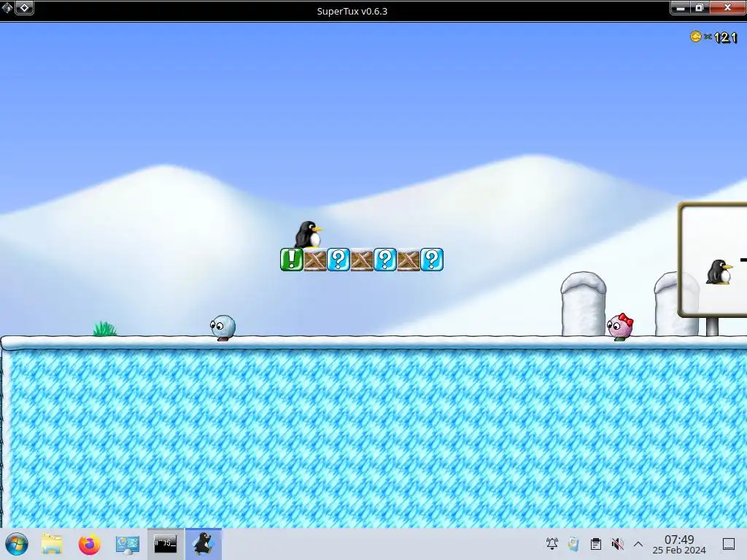Open the system settings taskbar icon
Screen dimensions: 747x560
pos(128,544)
